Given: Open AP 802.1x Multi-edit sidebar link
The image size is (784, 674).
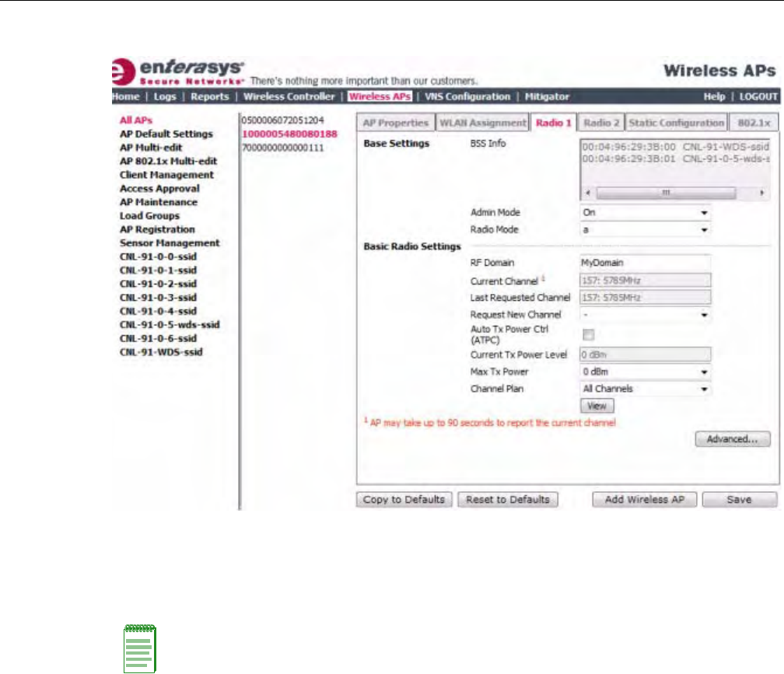Looking at the screenshot, I should click(x=169, y=161).
